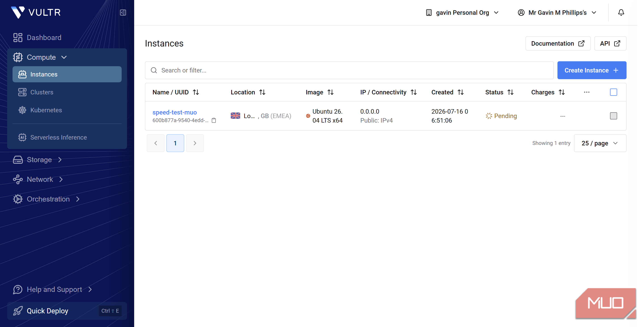Click the Network nodes icon
644x327 pixels.
pos(18,179)
